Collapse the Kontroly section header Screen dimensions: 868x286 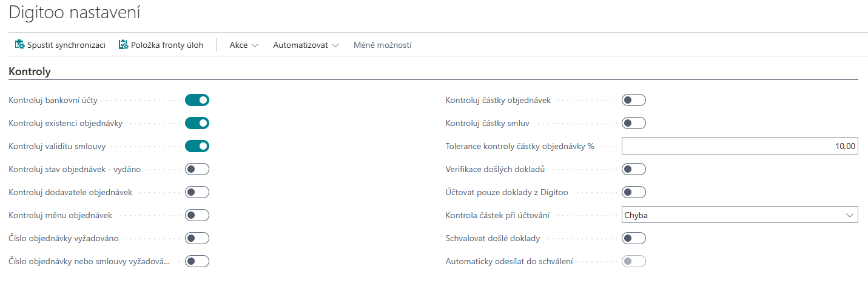(30, 71)
